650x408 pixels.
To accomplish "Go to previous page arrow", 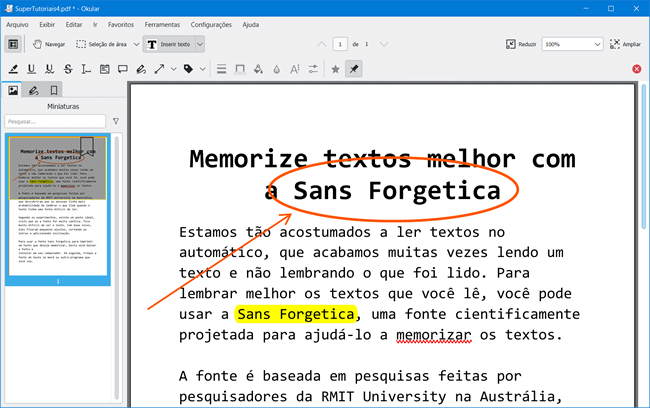I will click(x=322, y=44).
